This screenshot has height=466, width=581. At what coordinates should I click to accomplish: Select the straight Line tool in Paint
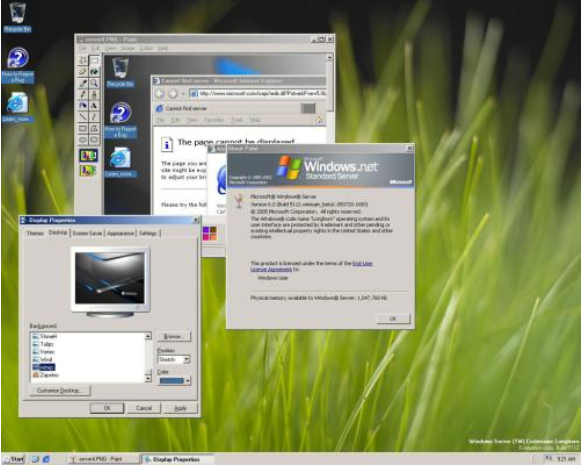tap(83, 117)
